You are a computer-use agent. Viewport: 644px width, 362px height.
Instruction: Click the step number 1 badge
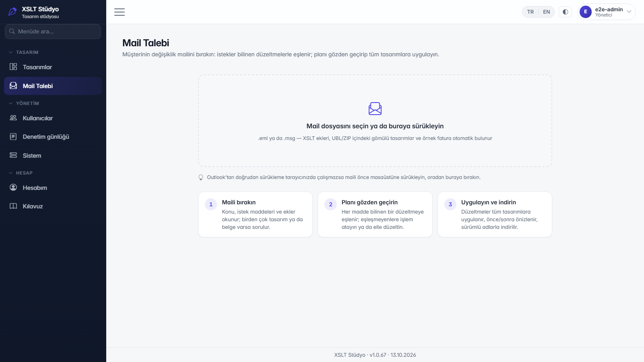coord(211,204)
